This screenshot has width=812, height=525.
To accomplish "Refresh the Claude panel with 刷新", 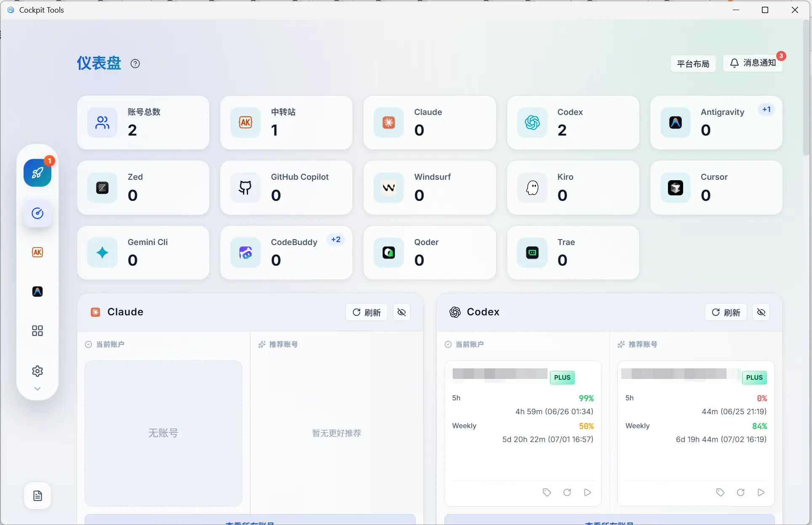I will tap(366, 312).
